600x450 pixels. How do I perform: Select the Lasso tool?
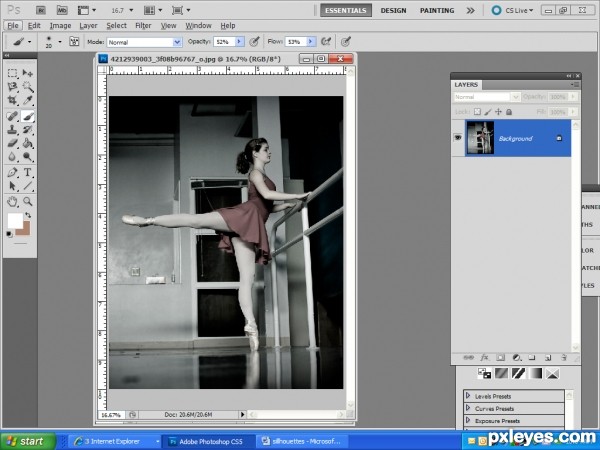12,87
